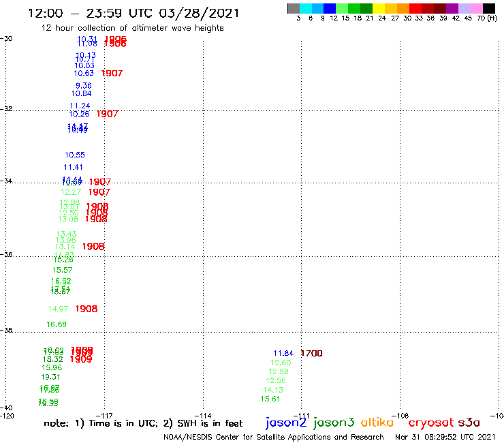Screen dimensions: 504x443
Task: Select the 10.55 reading
Action: point(75,155)
